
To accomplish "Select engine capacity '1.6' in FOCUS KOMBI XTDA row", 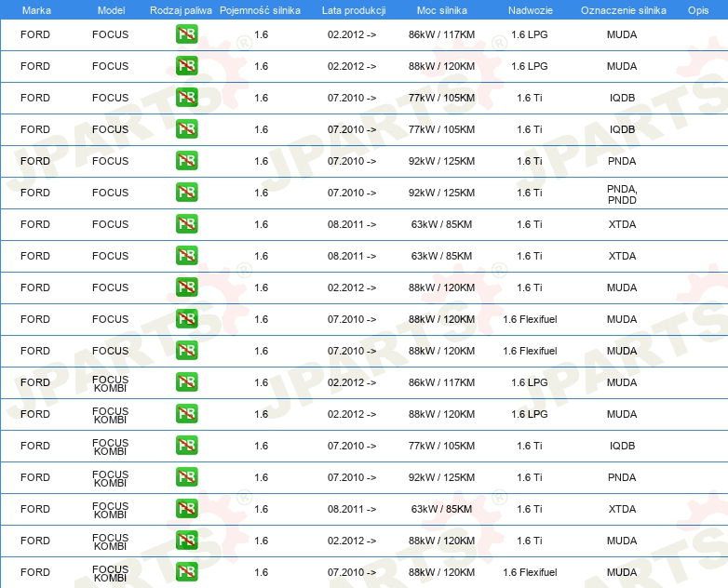I will pyautogui.click(x=262, y=509).
